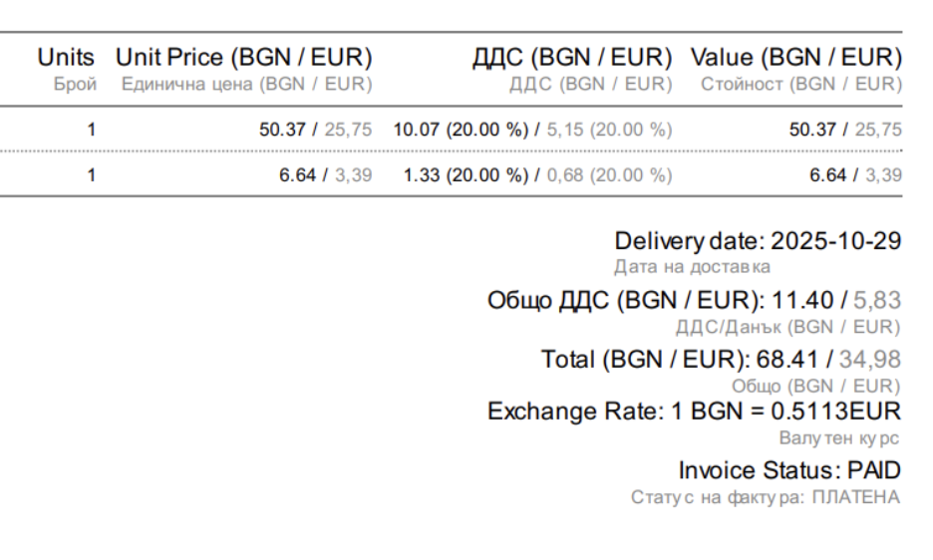Click the Value (BGN / EUR) column header

point(796,59)
